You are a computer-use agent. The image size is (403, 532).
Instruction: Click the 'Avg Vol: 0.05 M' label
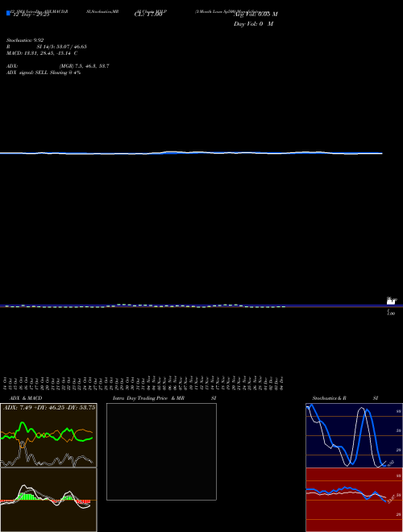pyautogui.click(x=256, y=15)
